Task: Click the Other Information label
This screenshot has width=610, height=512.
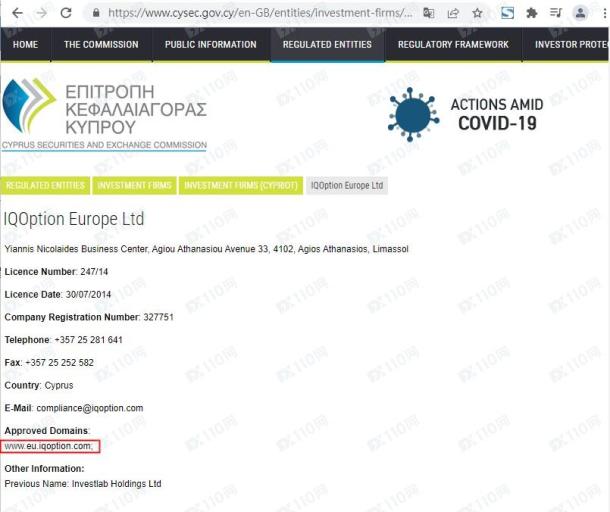Action: click(44, 468)
